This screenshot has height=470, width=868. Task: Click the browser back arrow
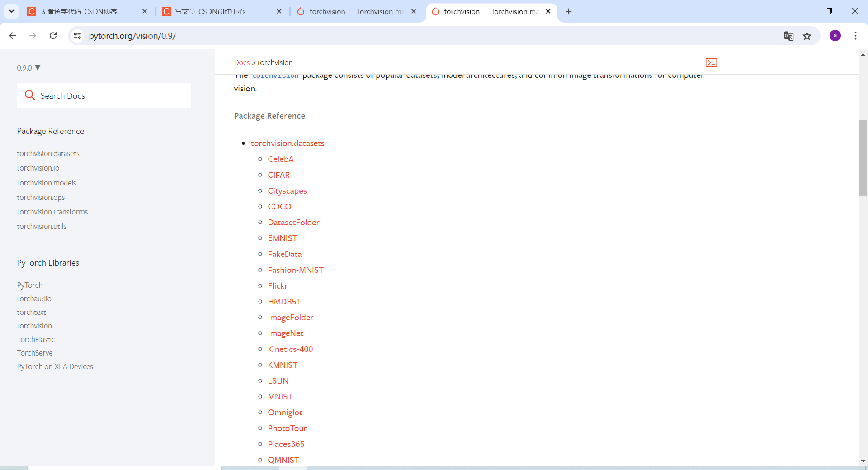coord(13,36)
